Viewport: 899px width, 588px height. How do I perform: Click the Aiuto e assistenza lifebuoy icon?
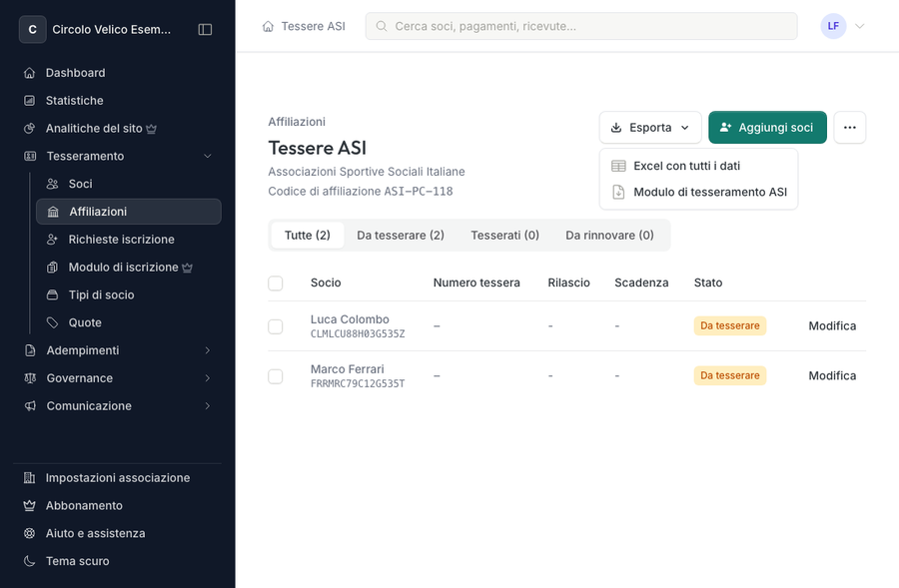click(29, 533)
